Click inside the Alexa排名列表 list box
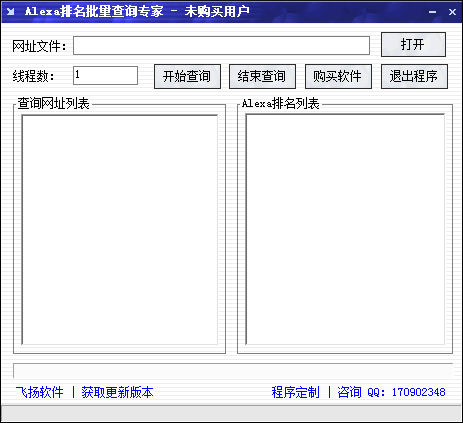This screenshot has height=423, width=463. click(x=345, y=229)
